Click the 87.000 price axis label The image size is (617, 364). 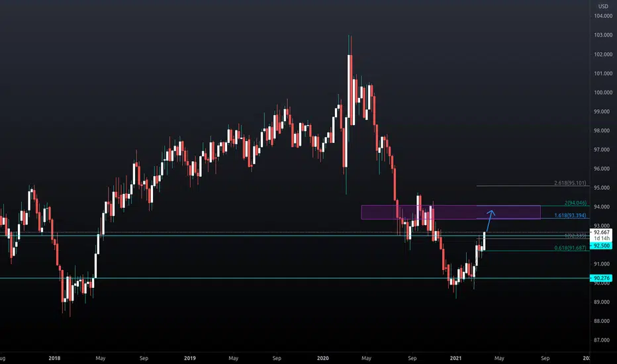(x=603, y=340)
